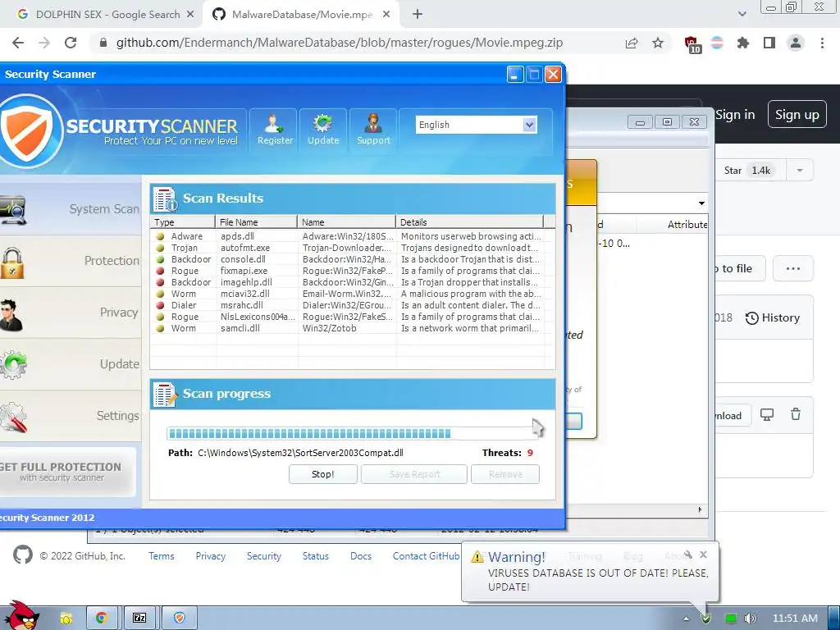Viewport: 840px width, 630px height.
Task: Open the Chrome profile avatar
Action: pos(796,43)
